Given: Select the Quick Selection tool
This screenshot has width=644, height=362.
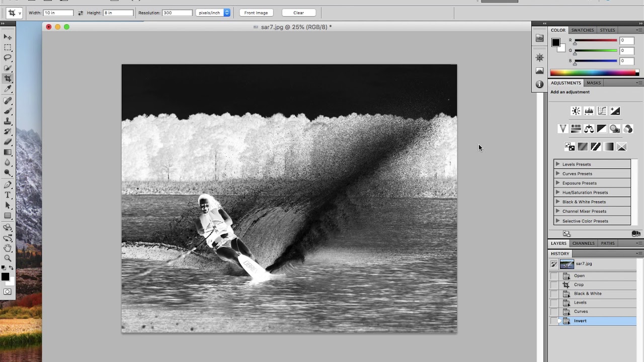Looking at the screenshot, I should pos(8,68).
